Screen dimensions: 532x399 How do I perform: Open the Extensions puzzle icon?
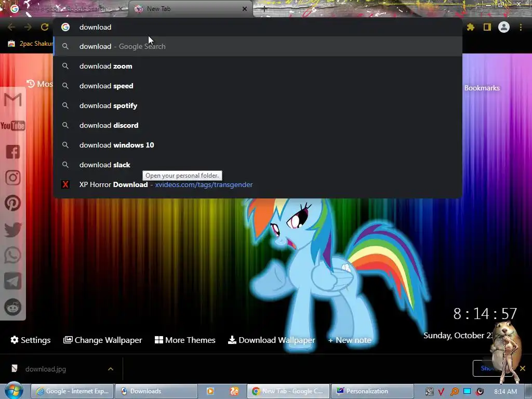coord(470,27)
